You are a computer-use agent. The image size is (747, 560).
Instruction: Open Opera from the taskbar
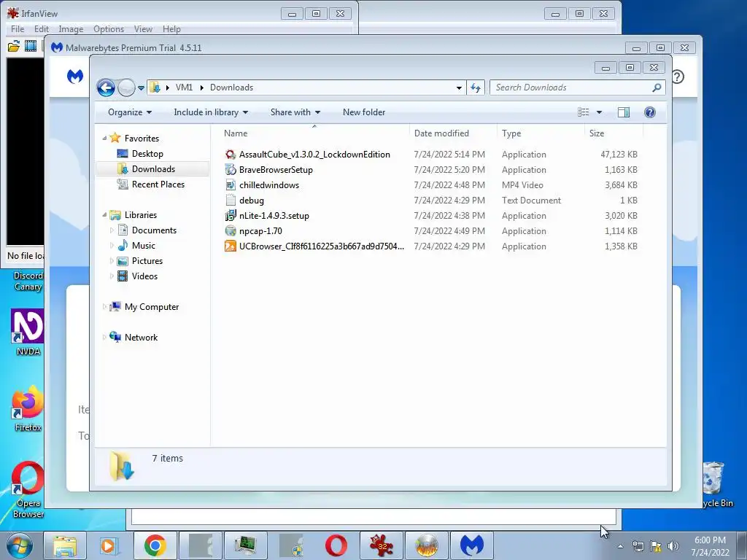pyautogui.click(x=336, y=545)
